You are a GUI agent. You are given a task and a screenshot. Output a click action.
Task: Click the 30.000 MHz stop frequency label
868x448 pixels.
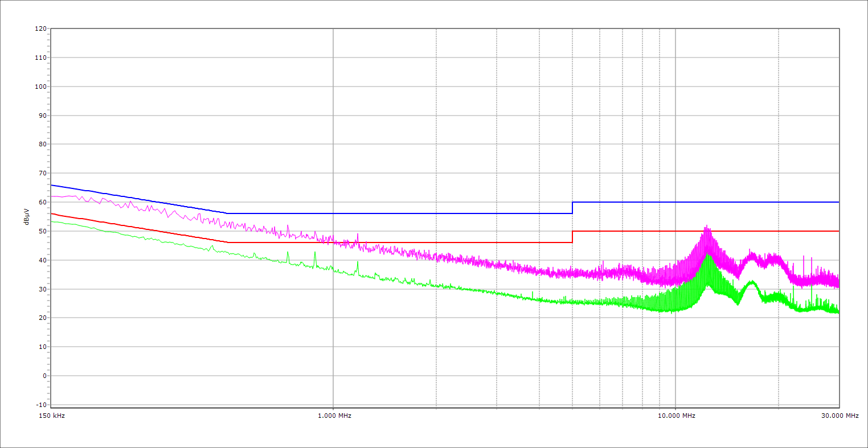pos(840,416)
